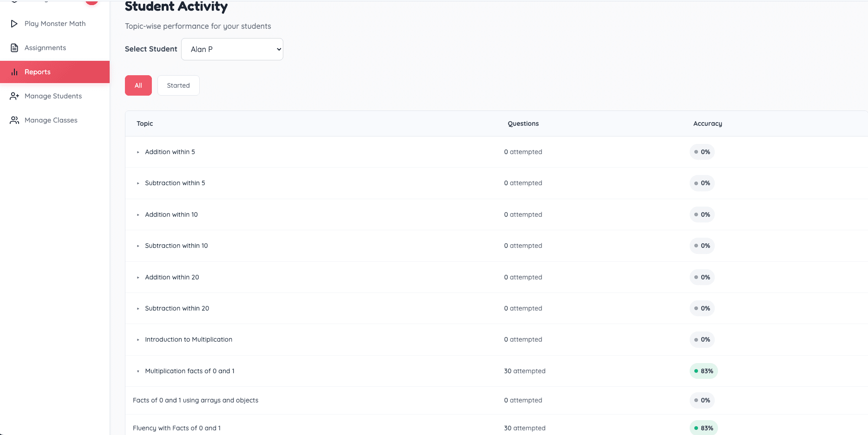Expand Subtraction within 10 topic arrow

pos(138,246)
